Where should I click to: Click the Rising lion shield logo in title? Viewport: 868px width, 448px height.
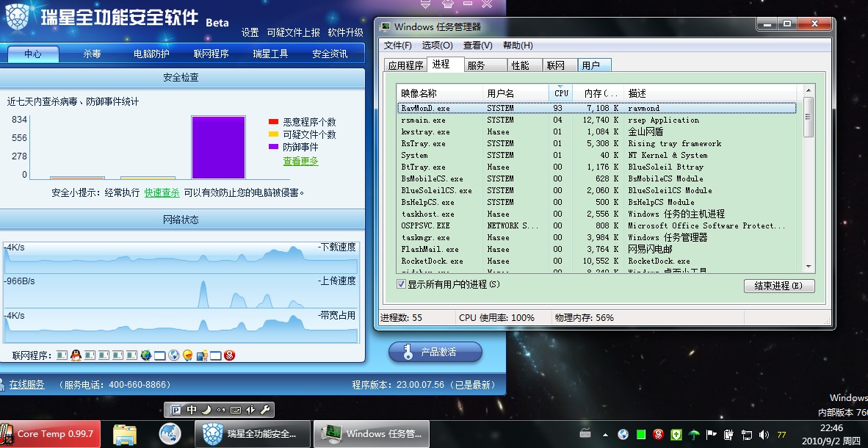(x=18, y=17)
